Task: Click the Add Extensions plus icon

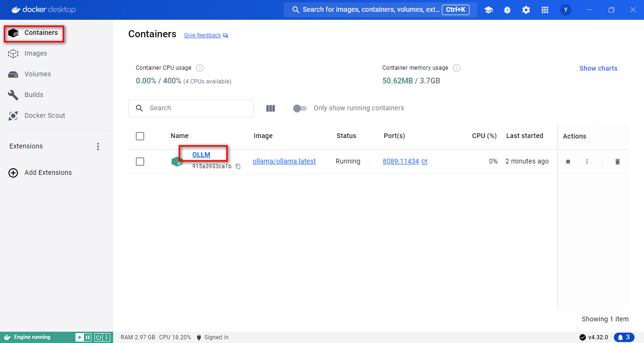Action: tap(13, 173)
